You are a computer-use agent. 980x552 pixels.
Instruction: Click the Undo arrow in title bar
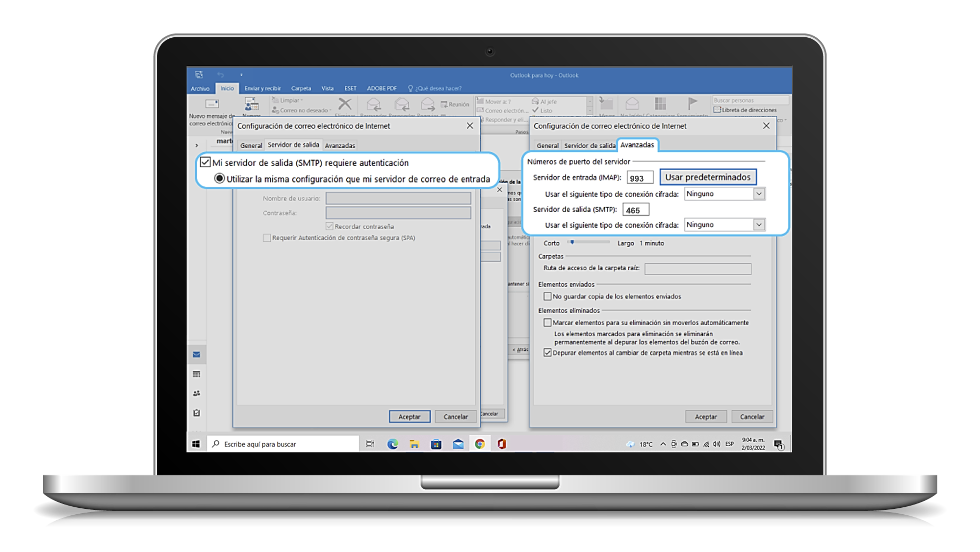coord(220,75)
